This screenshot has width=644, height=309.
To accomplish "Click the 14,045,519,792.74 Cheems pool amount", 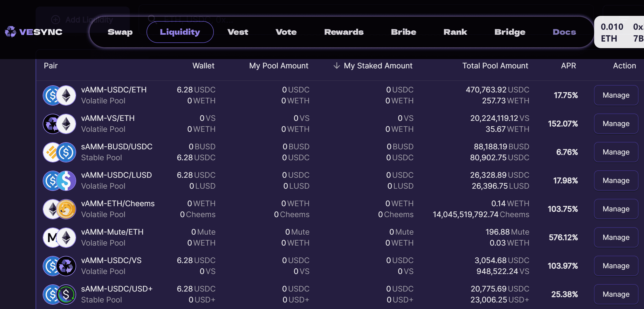I will [481, 215].
